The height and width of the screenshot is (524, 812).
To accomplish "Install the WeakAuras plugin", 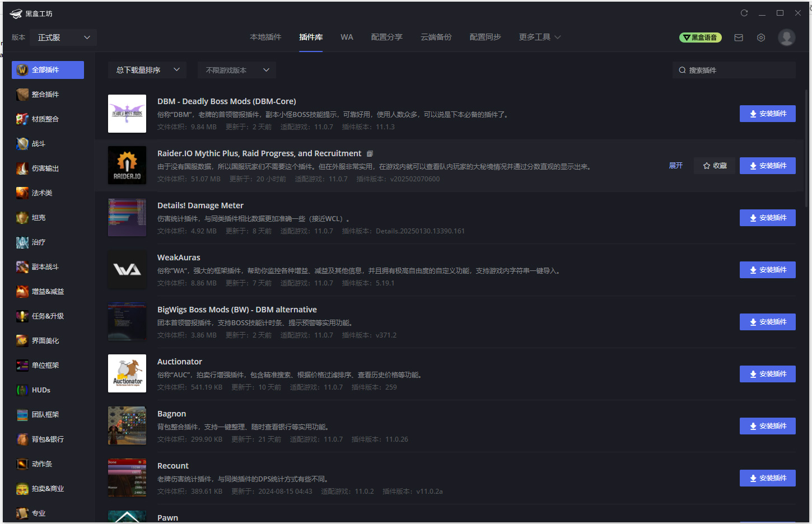I will tap(768, 270).
